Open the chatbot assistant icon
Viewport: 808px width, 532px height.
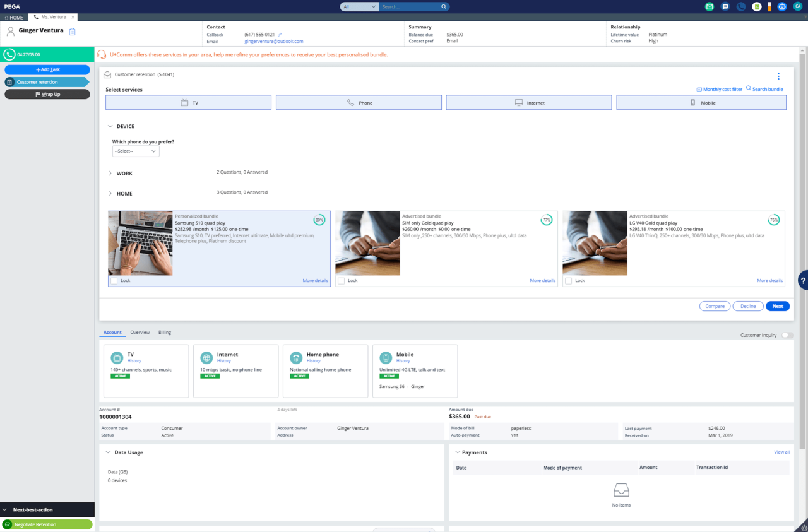[781, 7]
